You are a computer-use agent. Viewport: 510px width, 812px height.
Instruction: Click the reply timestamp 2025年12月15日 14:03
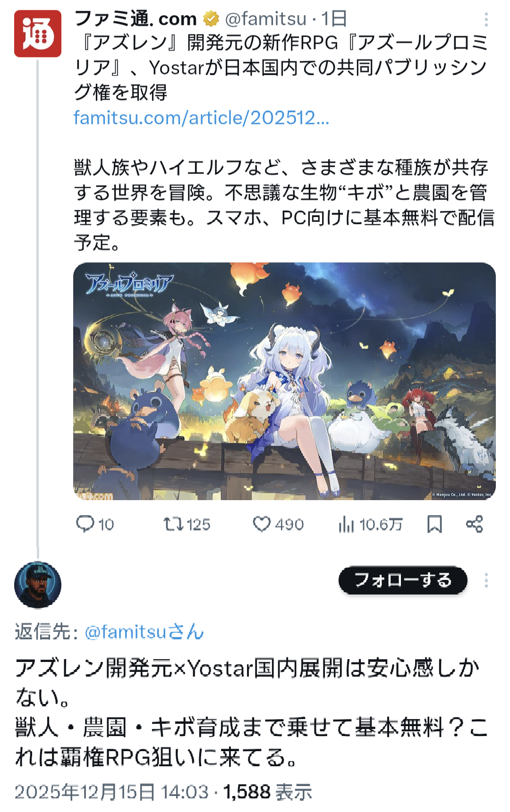(111, 792)
